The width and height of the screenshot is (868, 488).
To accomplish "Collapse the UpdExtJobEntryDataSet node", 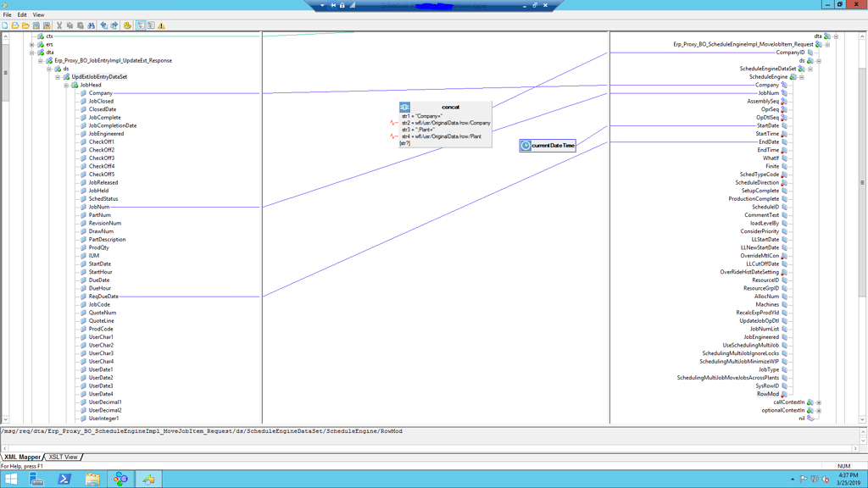I will coord(56,76).
